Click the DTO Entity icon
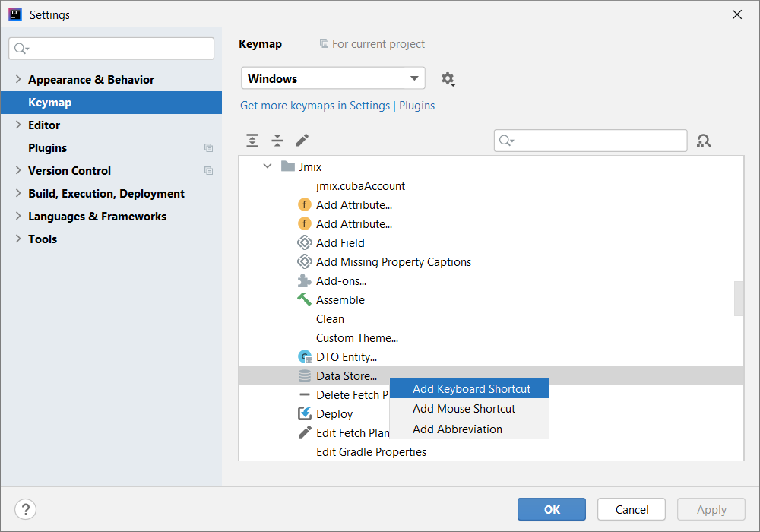760x532 pixels. click(x=305, y=357)
